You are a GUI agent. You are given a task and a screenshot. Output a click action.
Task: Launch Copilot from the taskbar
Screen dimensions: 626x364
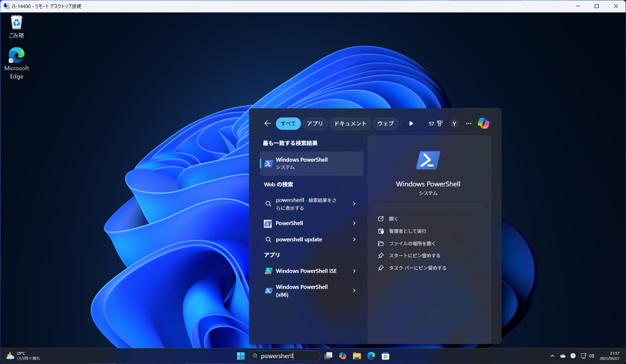click(343, 356)
